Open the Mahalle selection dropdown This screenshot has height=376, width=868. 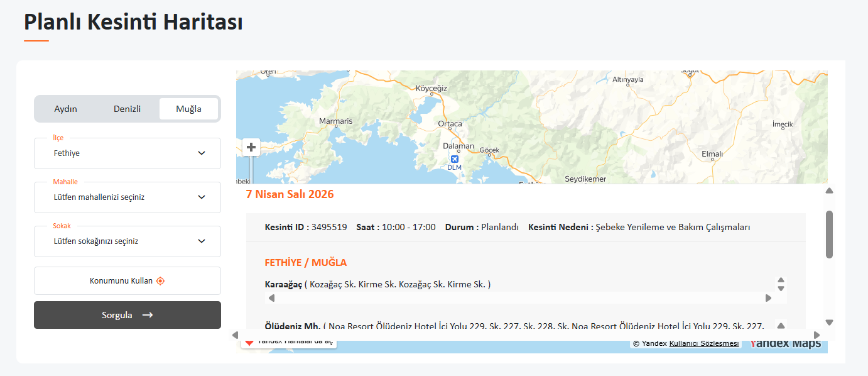pyautogui.click(x=127, y=197)
